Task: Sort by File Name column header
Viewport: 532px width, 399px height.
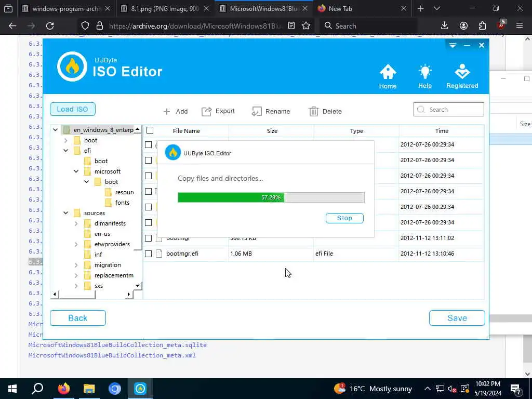Action: point(187,131)
